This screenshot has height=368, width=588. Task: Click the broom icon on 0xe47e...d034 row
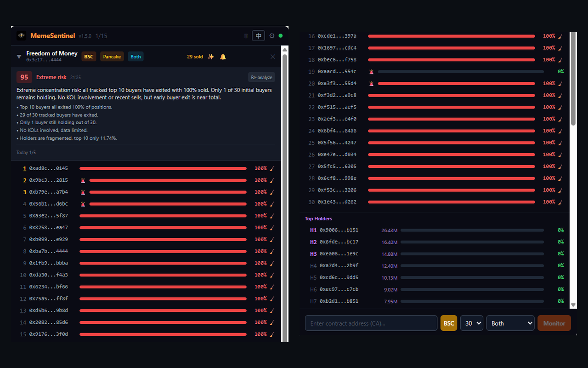560,155
